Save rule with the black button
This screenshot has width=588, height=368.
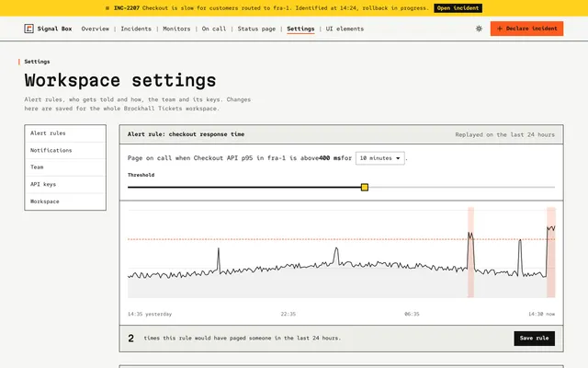[534, 339]
